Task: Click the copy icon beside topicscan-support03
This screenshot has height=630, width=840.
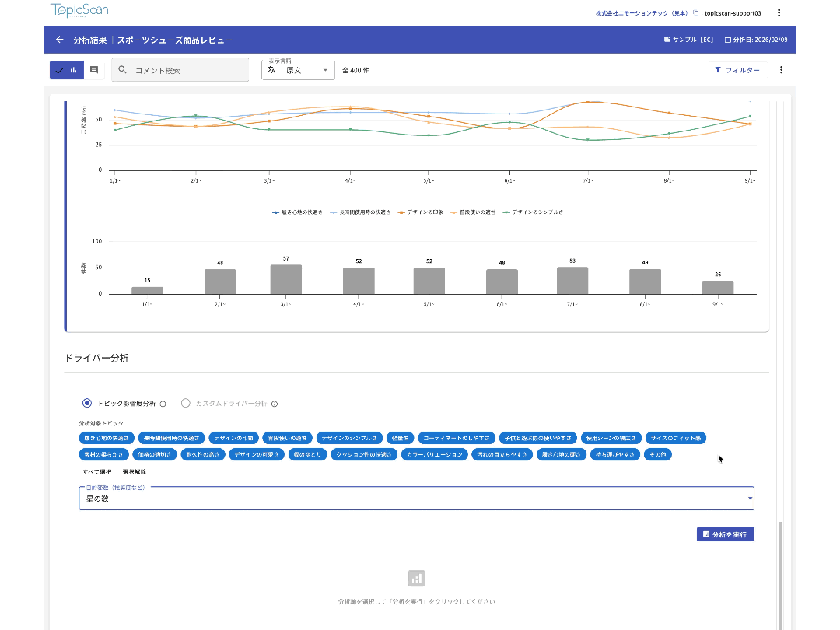Action: coord(696,13)
